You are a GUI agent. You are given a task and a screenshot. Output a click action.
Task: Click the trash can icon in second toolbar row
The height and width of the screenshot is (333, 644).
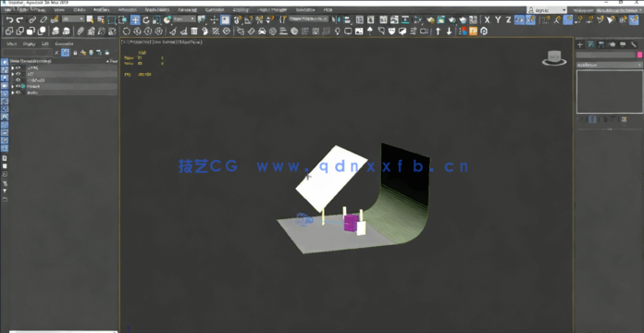click(x=194, y=31)
